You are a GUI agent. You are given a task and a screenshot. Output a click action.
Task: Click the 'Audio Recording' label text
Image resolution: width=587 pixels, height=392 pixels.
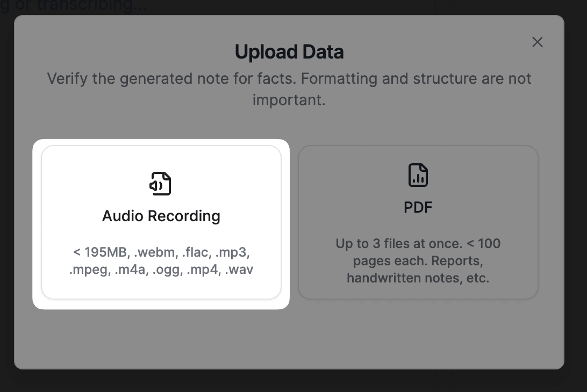[x=161, y=216]
